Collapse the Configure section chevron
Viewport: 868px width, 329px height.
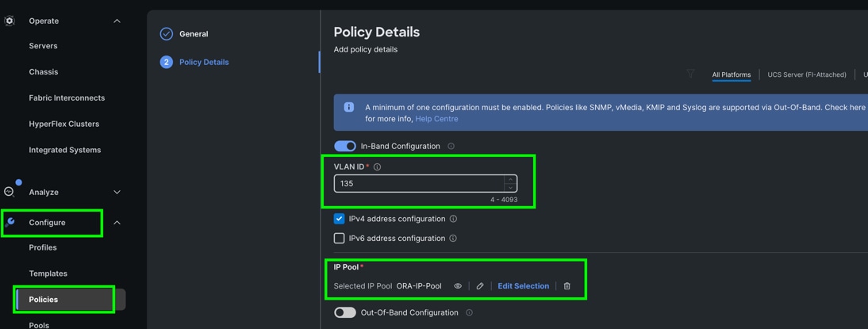point(117,223)
